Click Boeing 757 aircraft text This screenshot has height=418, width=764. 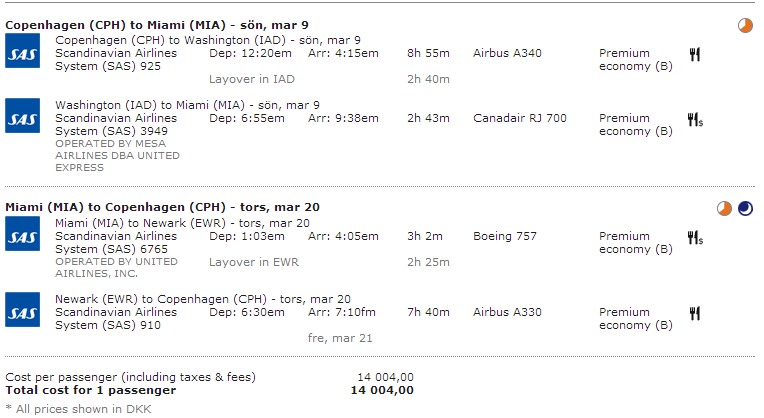coord(505,236)
